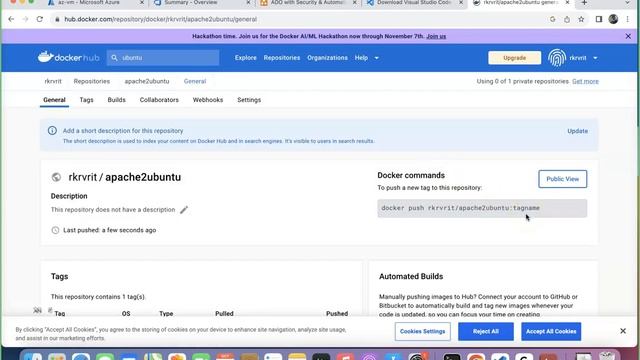Viewport: 640px width, 360px height.
Task: Click apache2ubuntu in the breadcrumb
Action: point(147,81)
